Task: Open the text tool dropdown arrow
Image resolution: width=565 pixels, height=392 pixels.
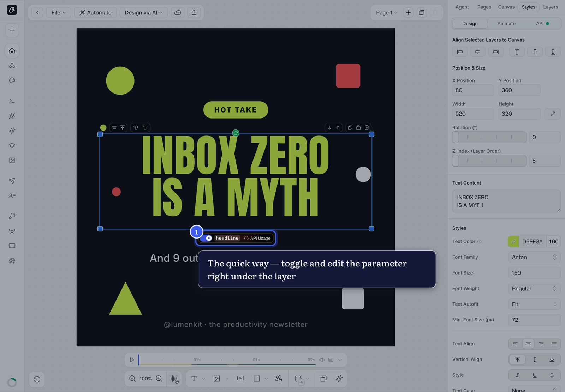Action: tap(203, 379)
